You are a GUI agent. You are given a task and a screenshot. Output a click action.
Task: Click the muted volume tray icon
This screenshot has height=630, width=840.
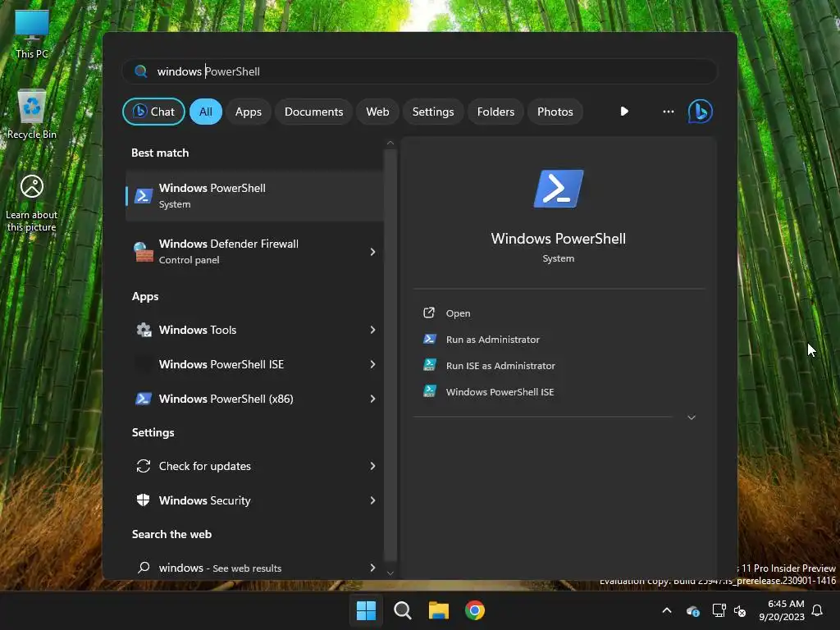(740, 610)
